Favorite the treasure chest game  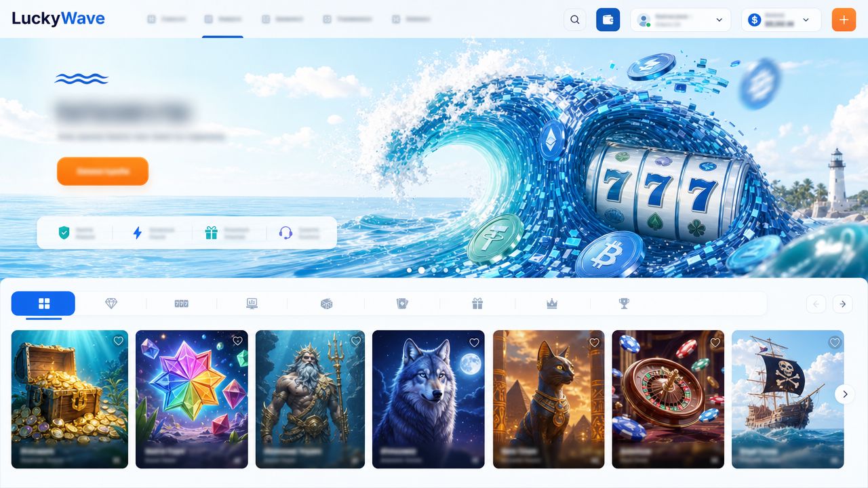(118, 341)
